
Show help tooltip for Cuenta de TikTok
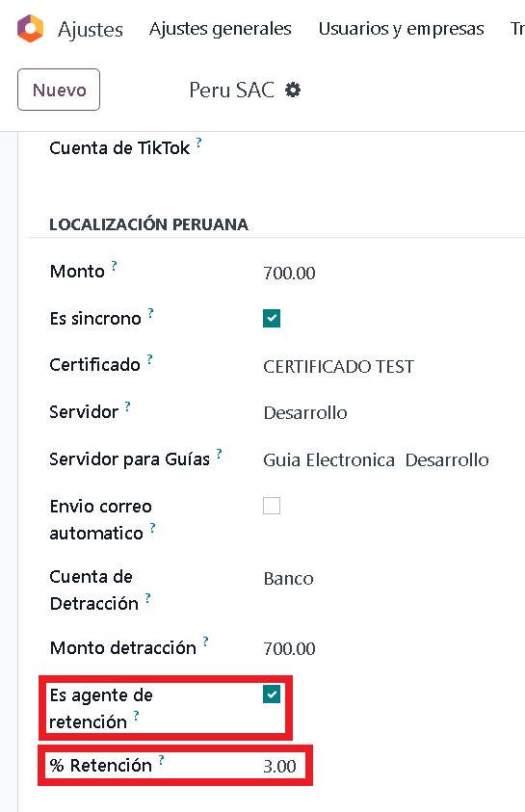(x=198, y=143)
